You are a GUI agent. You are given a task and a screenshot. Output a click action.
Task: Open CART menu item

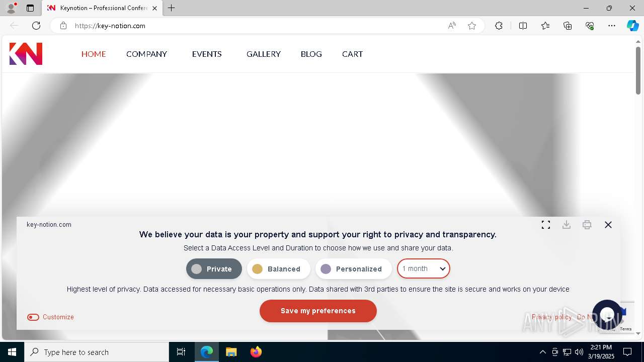point(352,54)
